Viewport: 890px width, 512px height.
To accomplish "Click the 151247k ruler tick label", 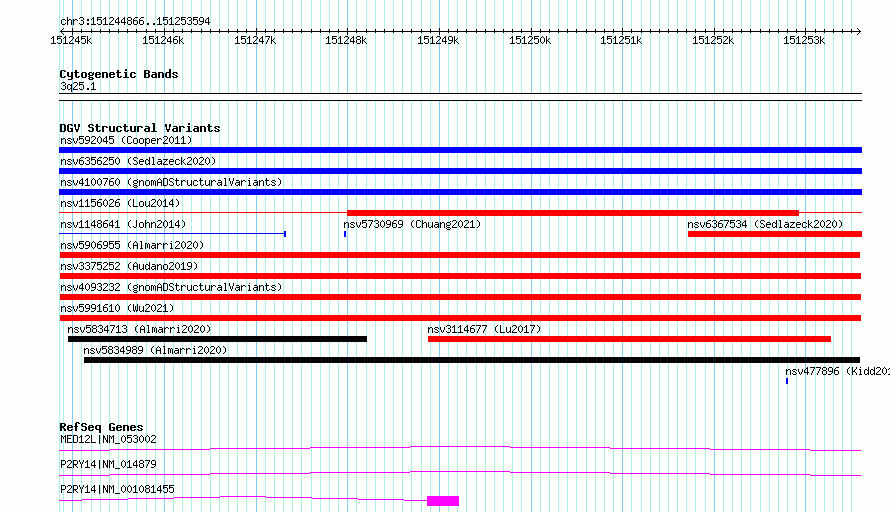I will pyautogui.click(x=255, y=40).
